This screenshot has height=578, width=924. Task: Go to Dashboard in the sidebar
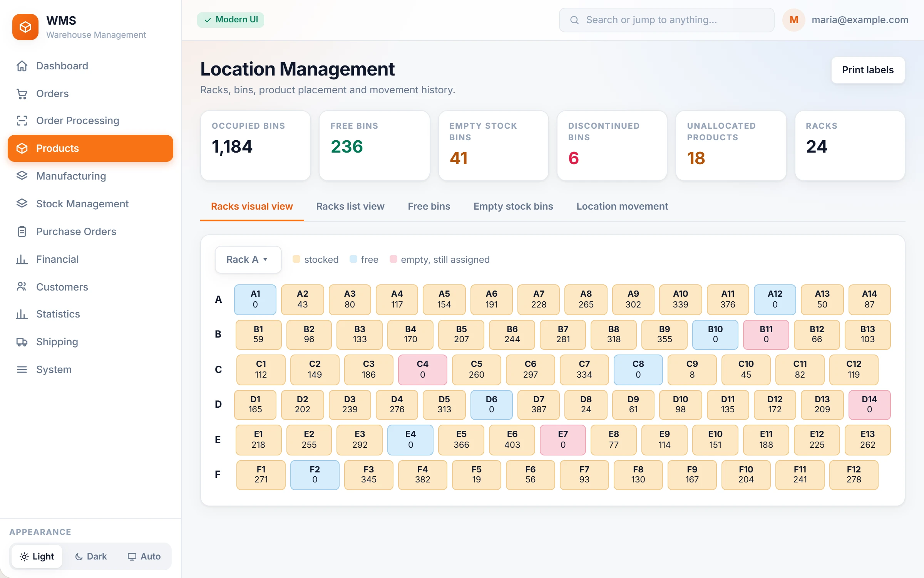pos(90,66)
